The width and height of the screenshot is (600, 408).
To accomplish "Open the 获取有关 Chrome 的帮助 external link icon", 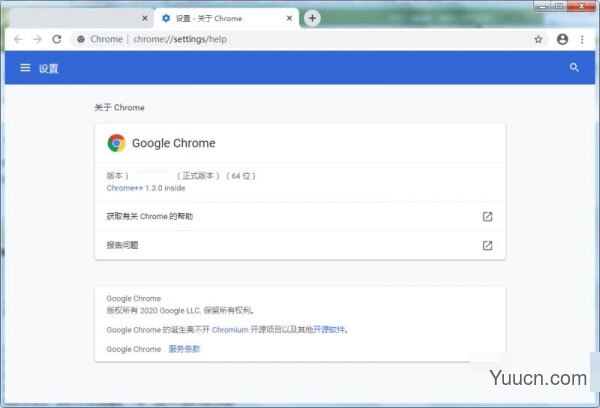I will pyautogui.click(x=487, y=217).
